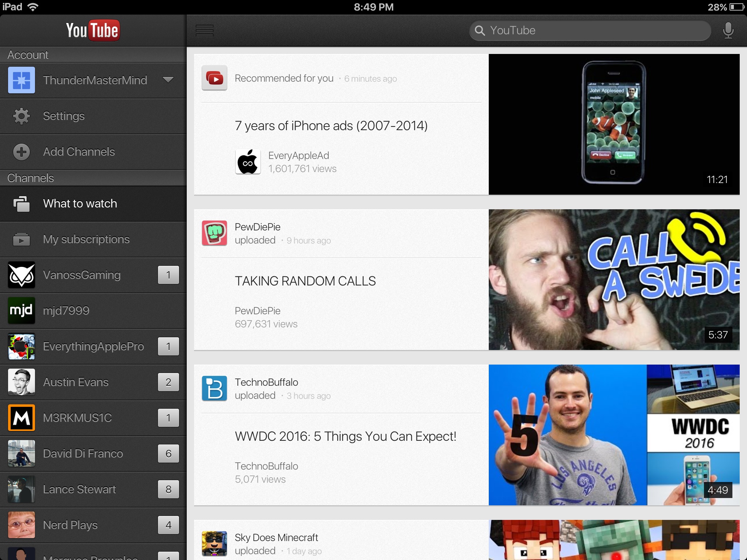Play the 7 years of iPhone ads thumbnail

(614, 124)
